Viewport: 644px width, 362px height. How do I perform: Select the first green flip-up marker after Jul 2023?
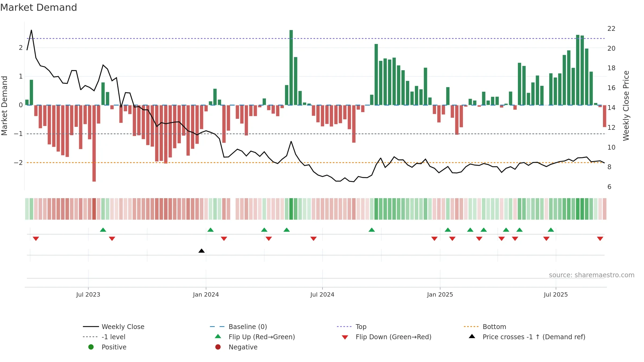[103, 230]
